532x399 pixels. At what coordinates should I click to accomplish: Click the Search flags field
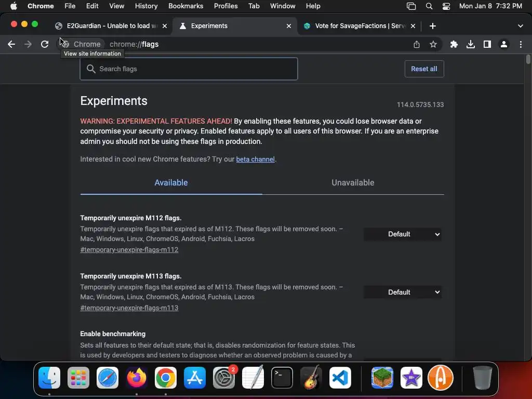[189, 69]
